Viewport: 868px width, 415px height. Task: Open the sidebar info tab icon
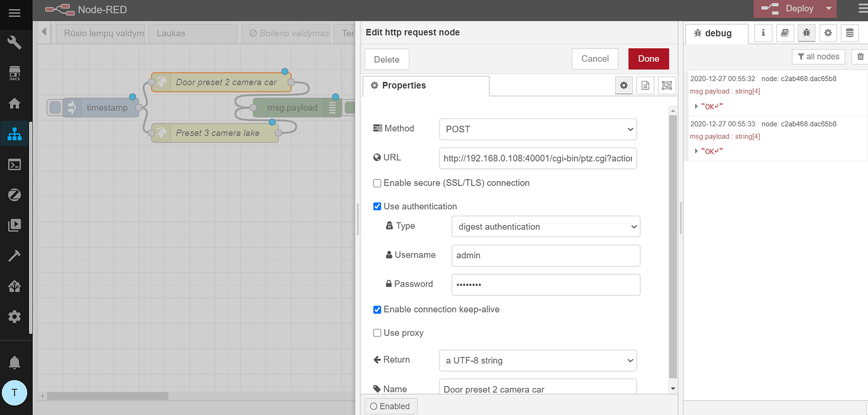[763, 33]
